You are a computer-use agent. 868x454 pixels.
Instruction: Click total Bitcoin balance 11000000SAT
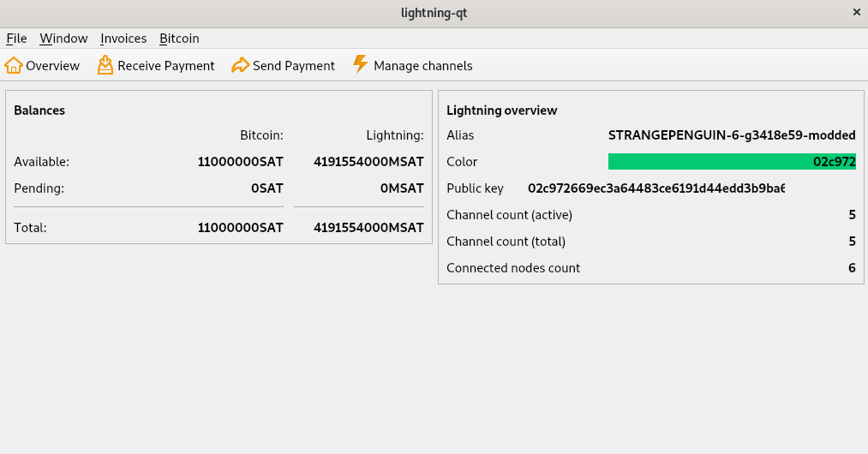tap(240, 228)
